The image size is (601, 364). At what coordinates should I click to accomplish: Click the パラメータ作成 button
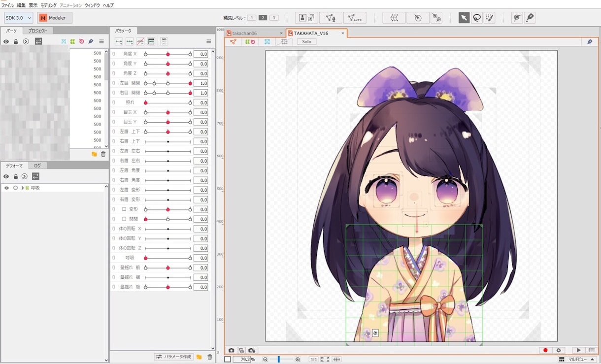pos(173,357)
